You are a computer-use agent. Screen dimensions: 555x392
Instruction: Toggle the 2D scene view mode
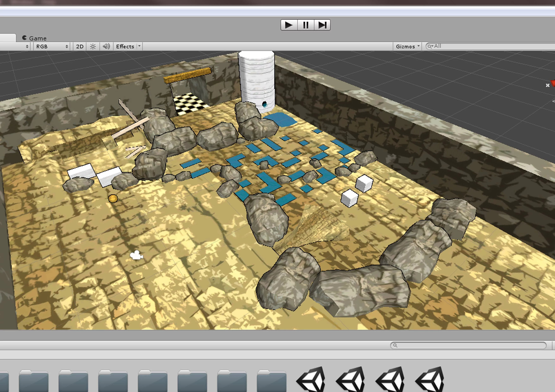tap(80, 46)
